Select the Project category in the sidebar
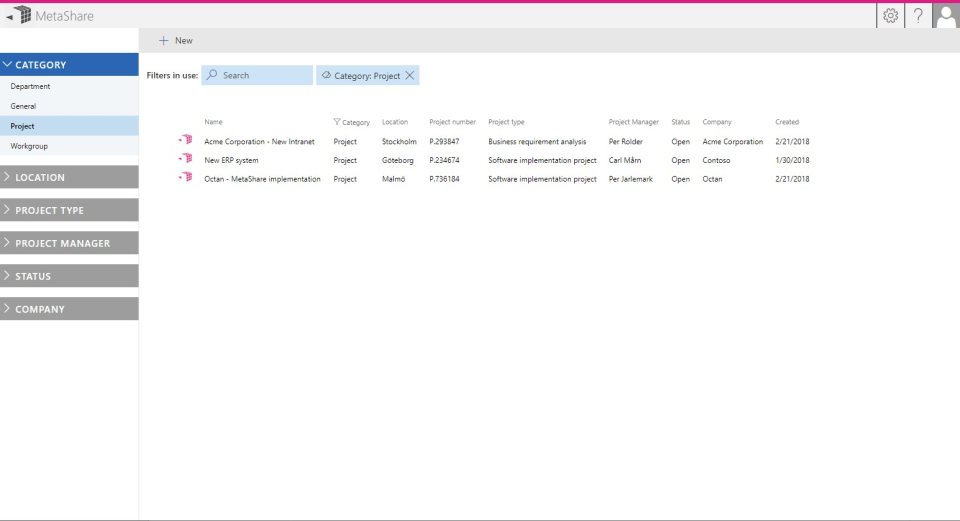 pyautogui.click(x=69, y=126)
